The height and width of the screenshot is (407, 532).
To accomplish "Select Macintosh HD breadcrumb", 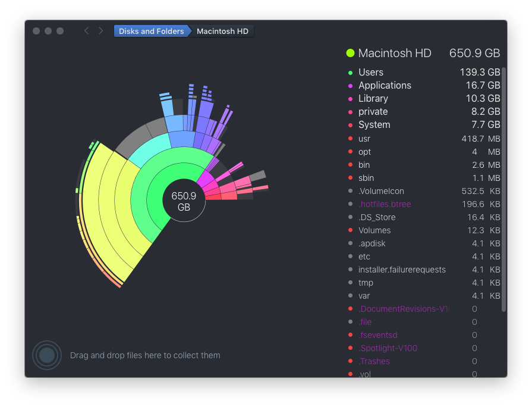I will click(x=222, y=32).
